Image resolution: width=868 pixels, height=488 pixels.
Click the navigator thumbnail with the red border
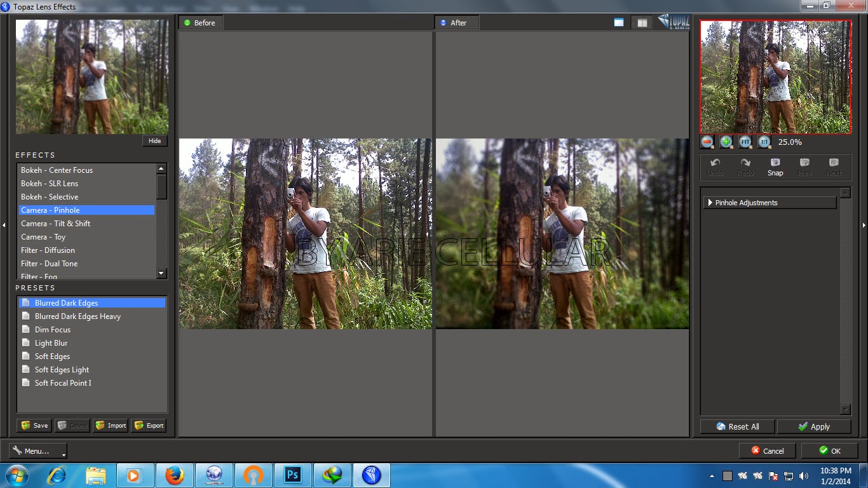point(775,77)
